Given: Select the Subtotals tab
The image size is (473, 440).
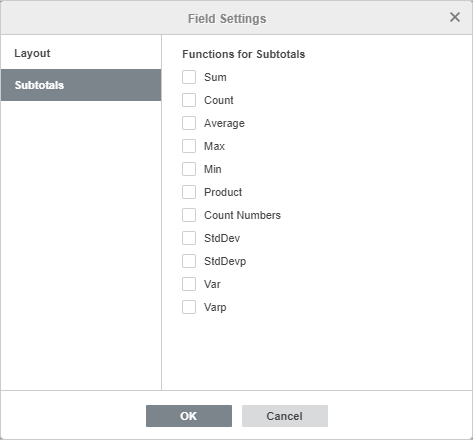Looking at the screenshot, I should coord(81,85).
